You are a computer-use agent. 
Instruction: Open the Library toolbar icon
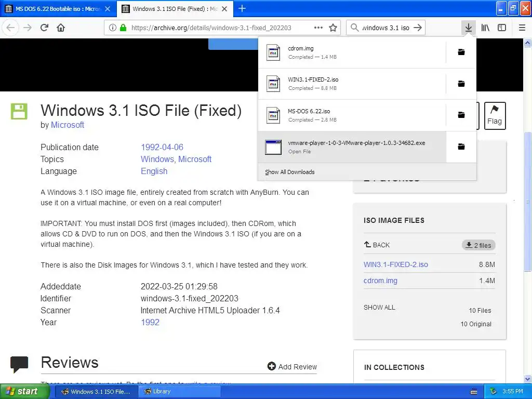coord(485,28)
